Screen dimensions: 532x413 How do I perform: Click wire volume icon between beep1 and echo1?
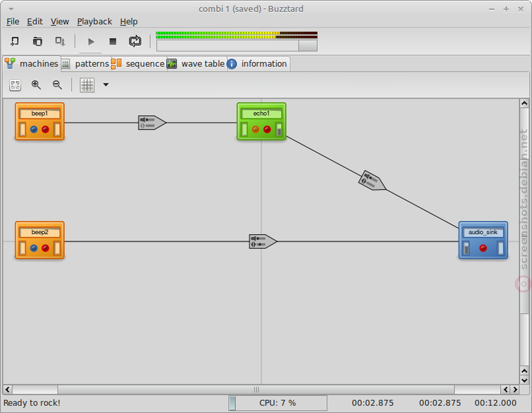point(152,123)
